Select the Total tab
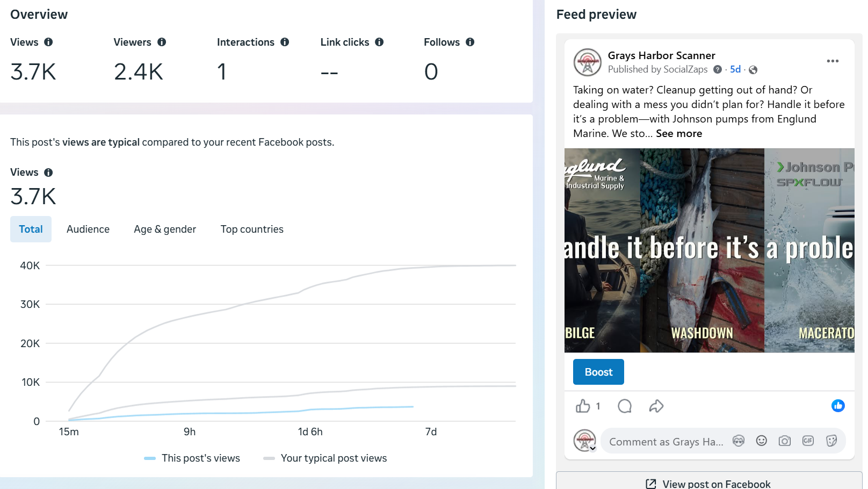The height and width of the screenshot is (489, 868). (x=31, y=229)
